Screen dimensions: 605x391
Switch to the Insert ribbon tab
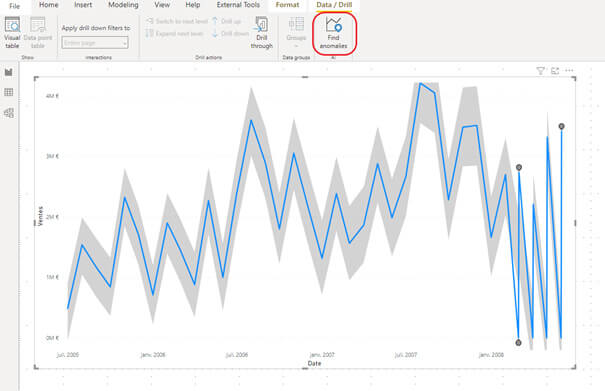pos(83,5)
